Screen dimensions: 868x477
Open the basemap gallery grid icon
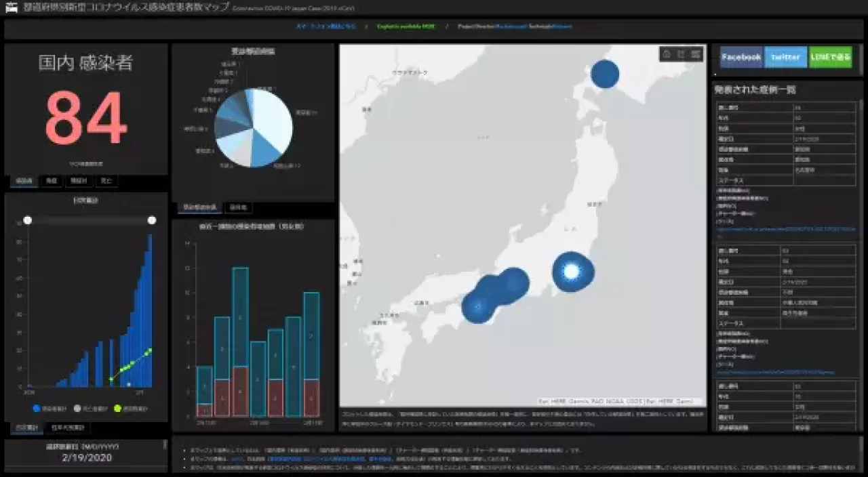(696, 54)
